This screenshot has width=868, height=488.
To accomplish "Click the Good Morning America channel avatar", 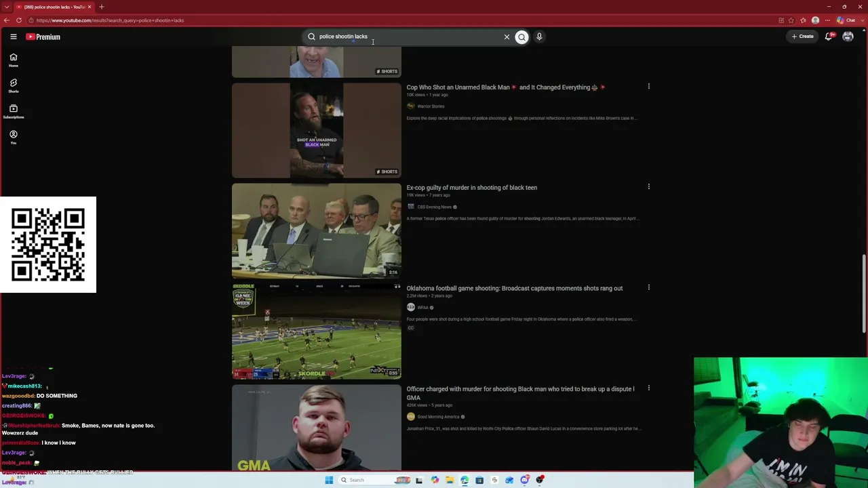I will 411,417.
